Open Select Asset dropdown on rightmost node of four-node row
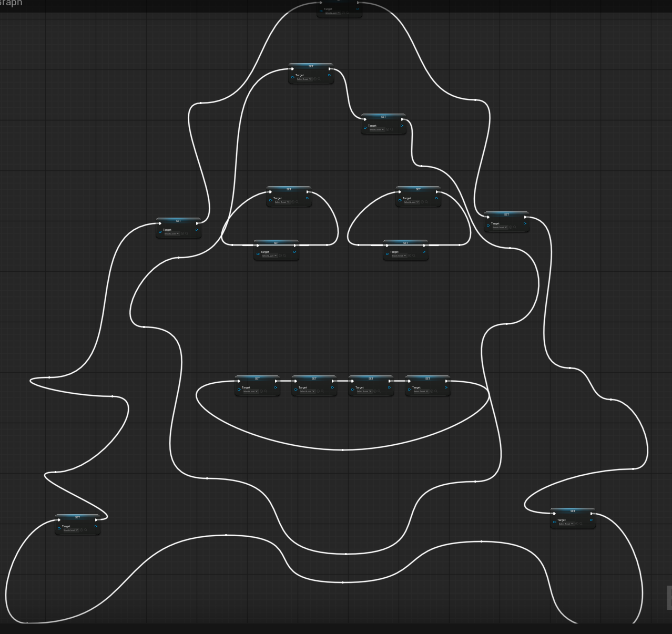This screenshot has width=672, height=634. [421, 391]
